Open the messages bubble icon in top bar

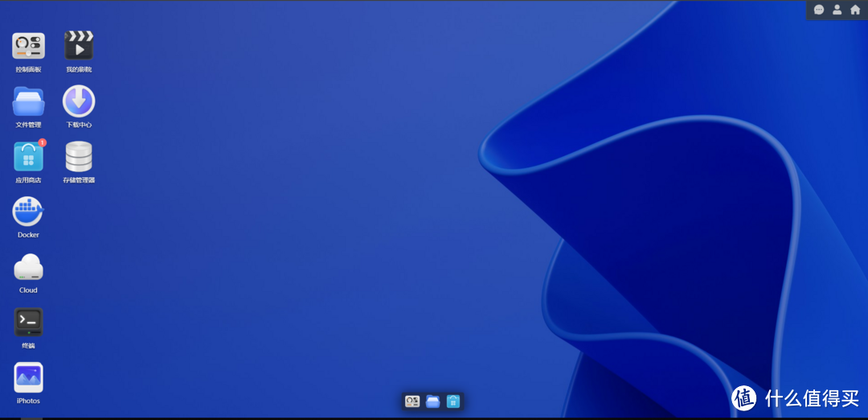click(819, 10)
